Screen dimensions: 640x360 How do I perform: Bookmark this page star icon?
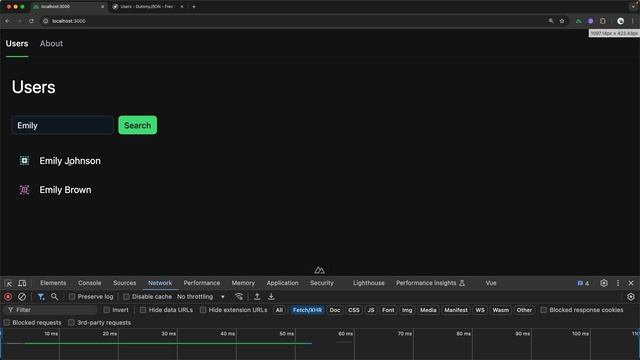pos(562,21)
